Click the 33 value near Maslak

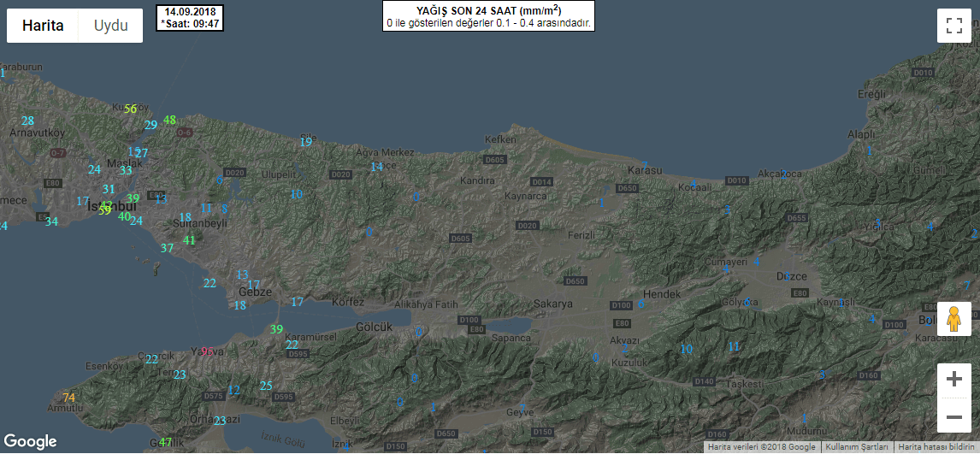[x=127, y=170]
